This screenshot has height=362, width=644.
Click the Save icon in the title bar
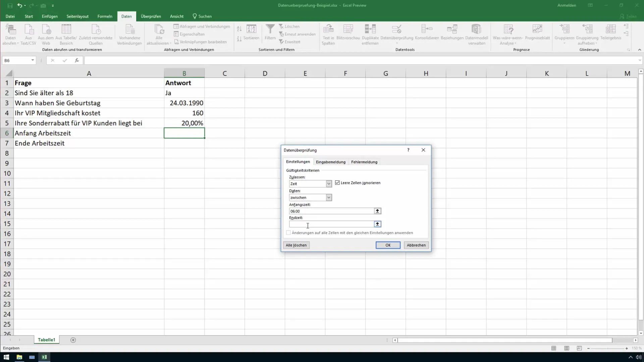click(10, 5)
